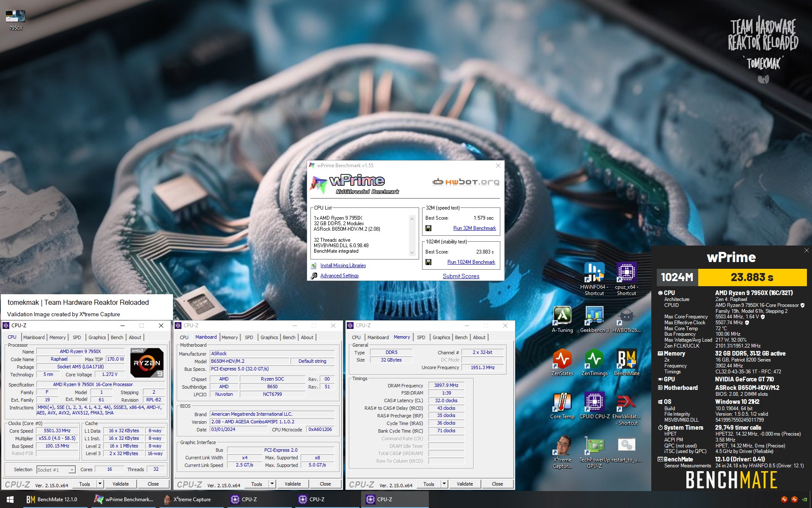Click the HWBOT.org logo in wPrime
This screenshot has width=812, height=508.
tap(466, 182)
